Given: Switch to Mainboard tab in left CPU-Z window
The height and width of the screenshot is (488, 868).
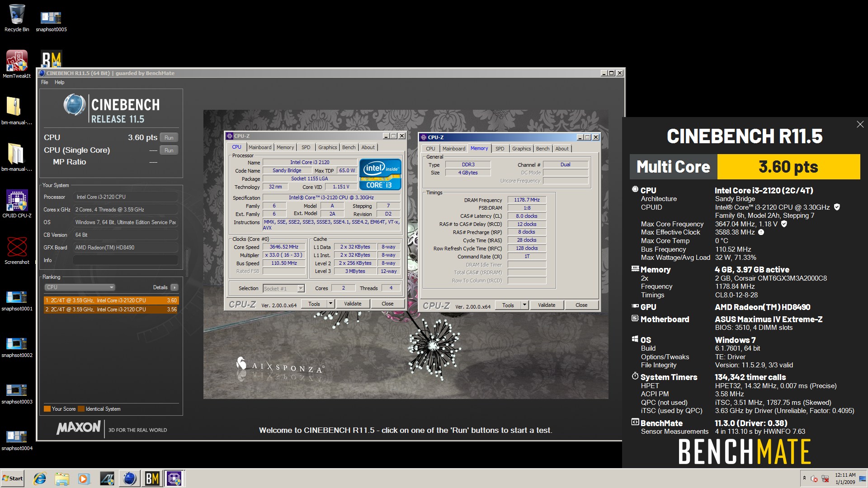Looking at the screenshot, I should pyautogui.click(x=260, y=147).
